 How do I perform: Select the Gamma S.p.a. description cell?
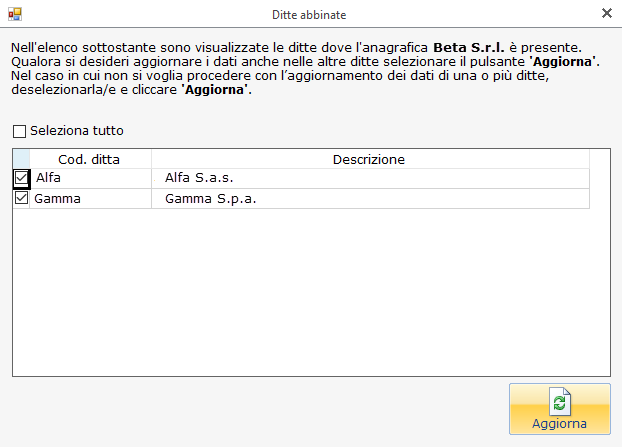tap(370, 198)
